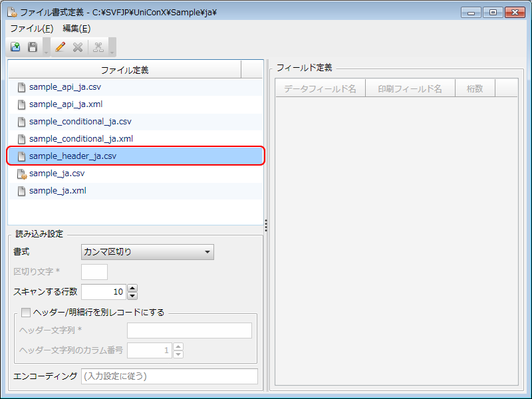Click the エンコーディング input field
This screenshot has width=532, height=399.
169,376
